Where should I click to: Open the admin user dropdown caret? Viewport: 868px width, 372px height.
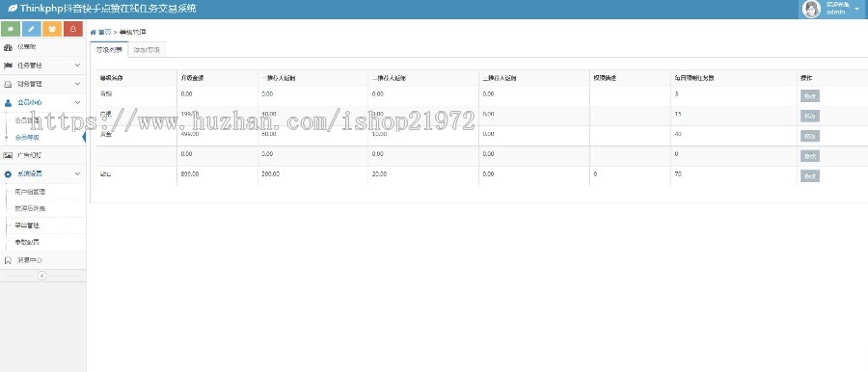(x=856, y=9)
